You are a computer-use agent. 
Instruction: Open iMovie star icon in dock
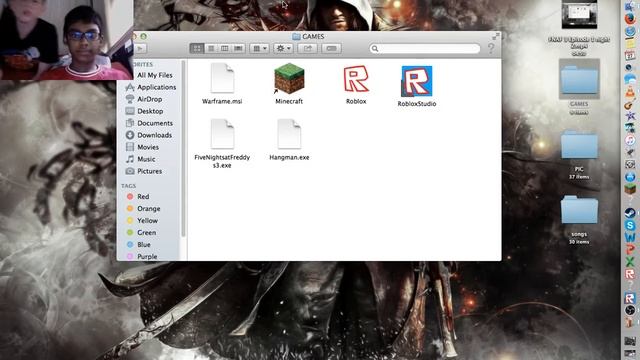coord(630,116)
